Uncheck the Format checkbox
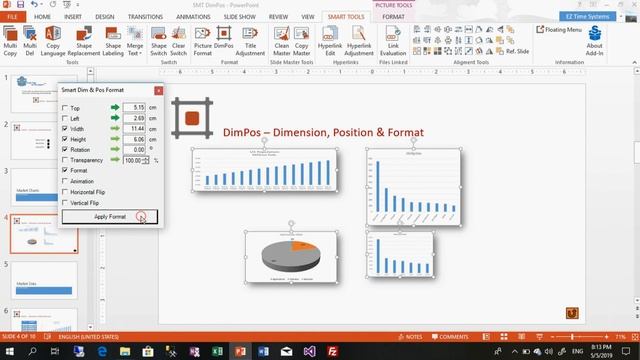This screenshot has width=640, height=360. click(64, 170)
